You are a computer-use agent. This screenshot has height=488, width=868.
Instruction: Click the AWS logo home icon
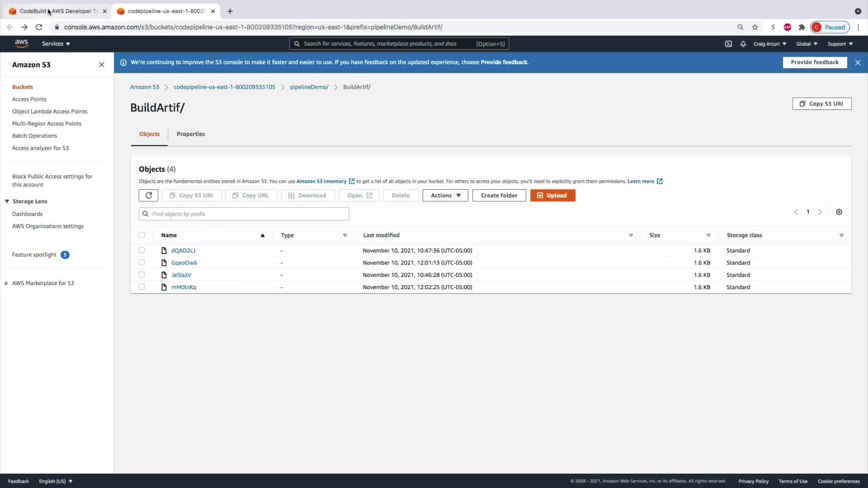coord(21,44)
